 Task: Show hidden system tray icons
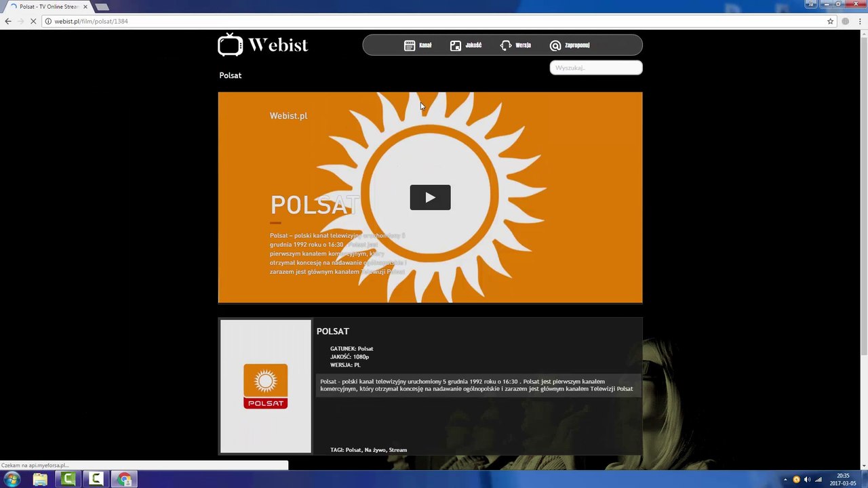point(785,480)
